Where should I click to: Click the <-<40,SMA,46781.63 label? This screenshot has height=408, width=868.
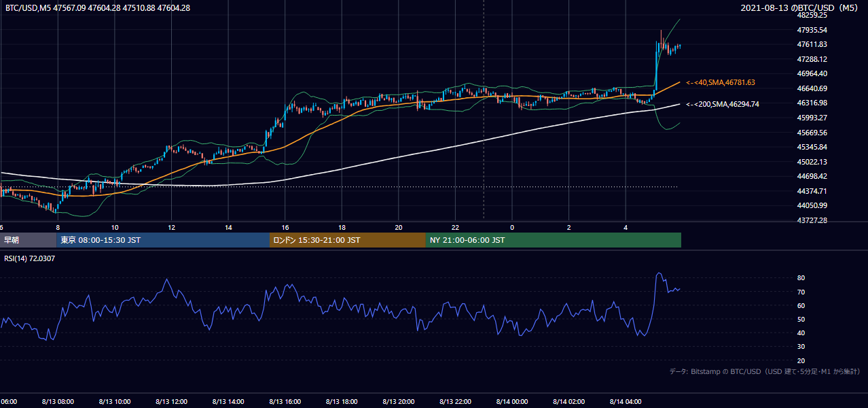[721, 82]
